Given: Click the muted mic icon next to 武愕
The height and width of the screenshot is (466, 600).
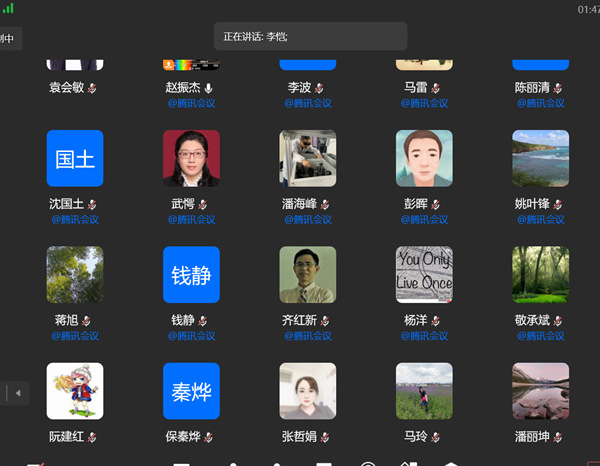Looking at the screenshot, I should [202, 204].
